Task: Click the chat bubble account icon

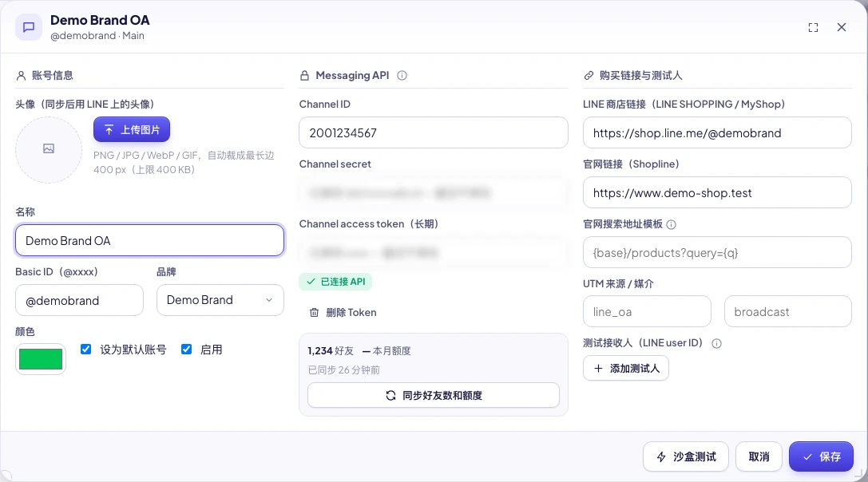Action: pos(29,27)
